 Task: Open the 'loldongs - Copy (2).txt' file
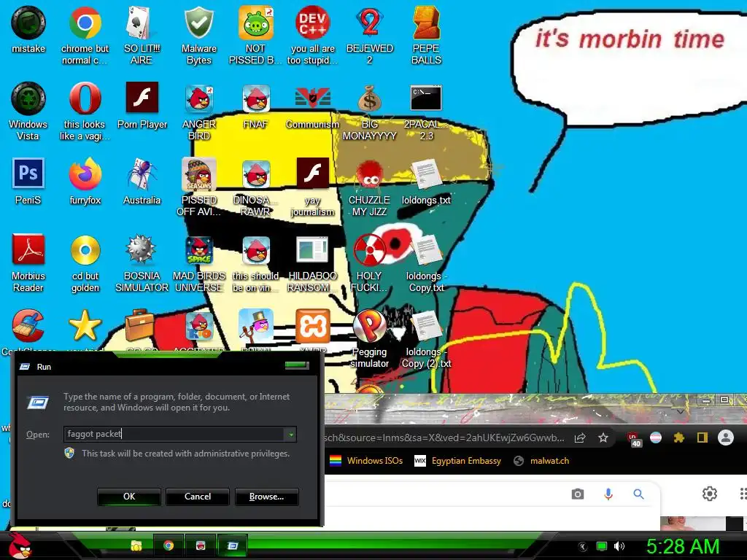tap(426, 338)
